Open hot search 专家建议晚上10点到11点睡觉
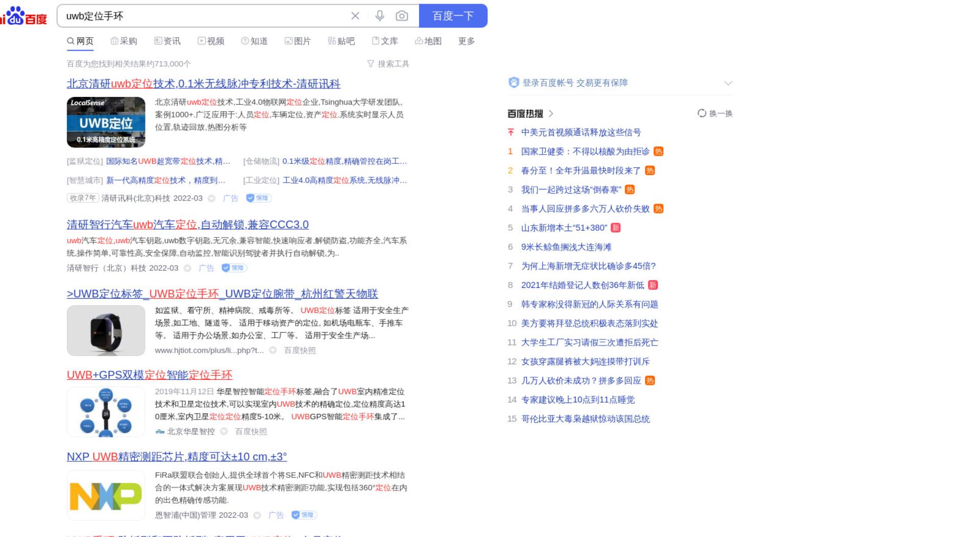Screen dimensions: 980x537 (x=578, y=400)
